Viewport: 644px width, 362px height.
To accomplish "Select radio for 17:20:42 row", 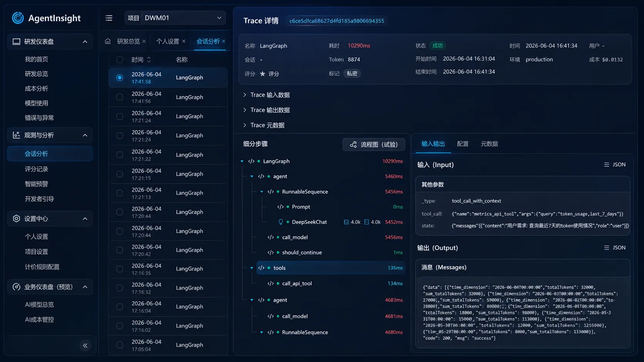I will pyautogui.click(x=120, y=250).
